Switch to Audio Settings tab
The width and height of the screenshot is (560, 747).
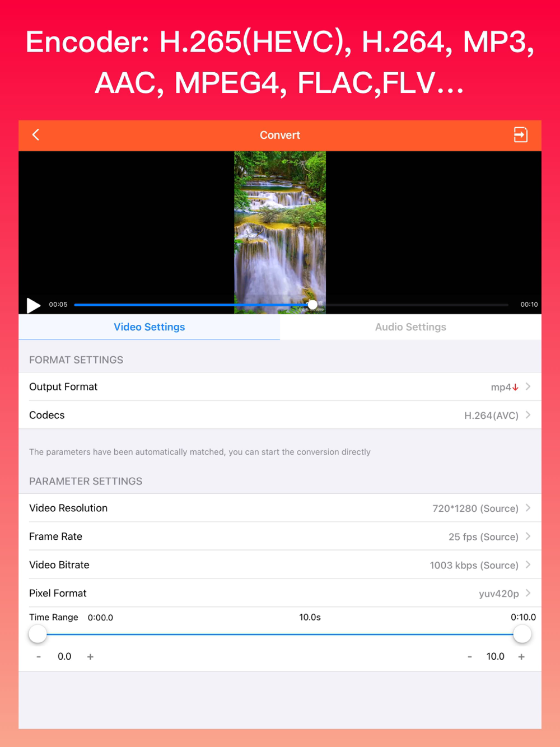pos(410,327)
